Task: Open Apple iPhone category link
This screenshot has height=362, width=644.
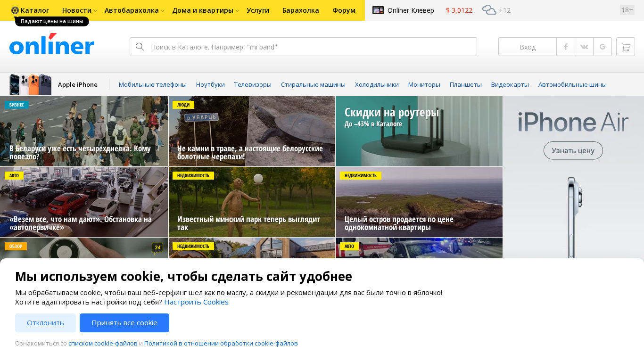Action: coord(78,85)
